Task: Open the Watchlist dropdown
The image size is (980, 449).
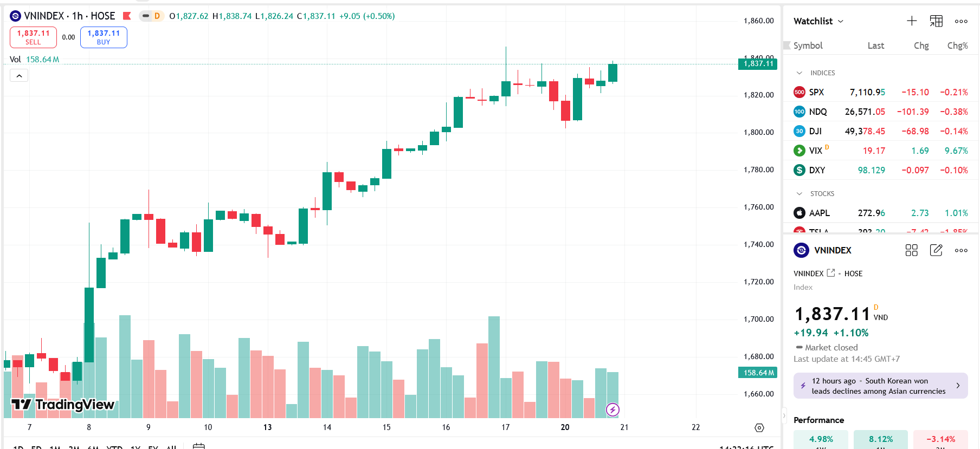Action: click(x=840, y=21)
